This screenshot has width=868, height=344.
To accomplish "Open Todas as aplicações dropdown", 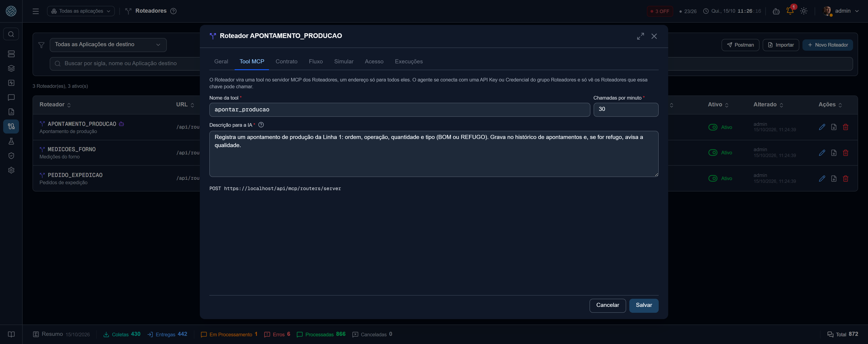I will (81, 11).
